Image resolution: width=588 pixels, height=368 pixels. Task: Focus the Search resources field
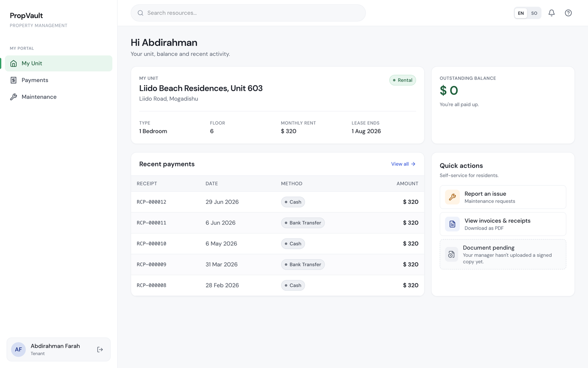pos(248,13)
